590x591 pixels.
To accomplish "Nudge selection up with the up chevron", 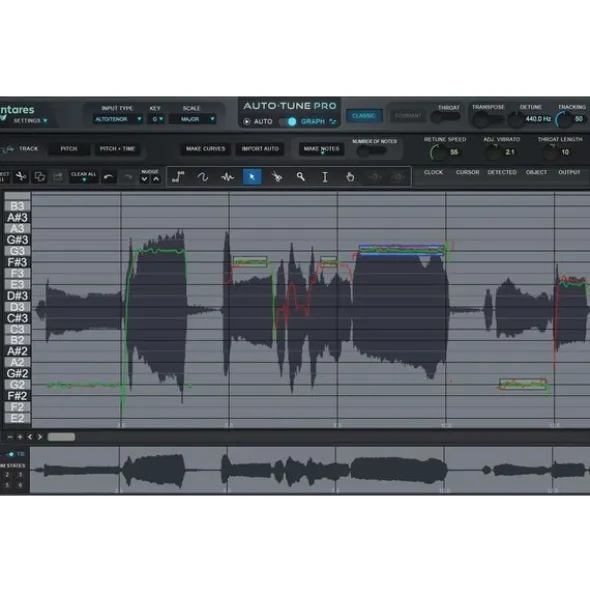I will pos(156,179).
